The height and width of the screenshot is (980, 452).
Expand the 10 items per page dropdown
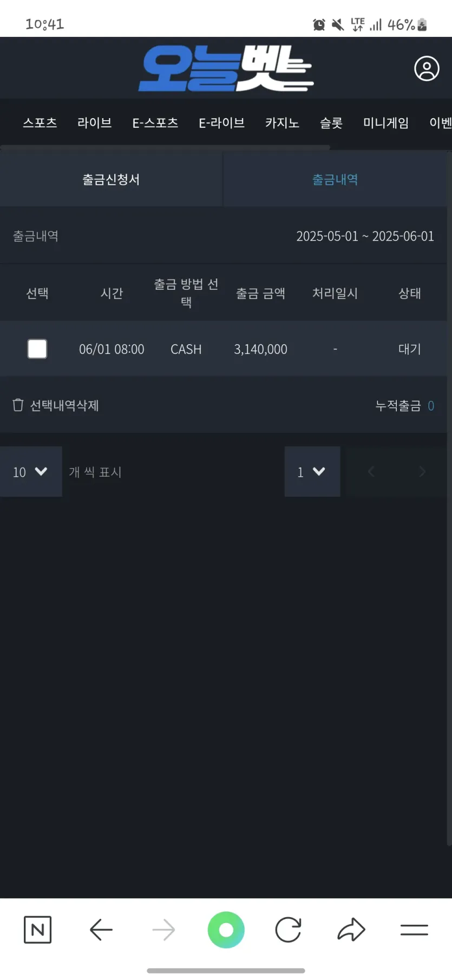(31, 472)
